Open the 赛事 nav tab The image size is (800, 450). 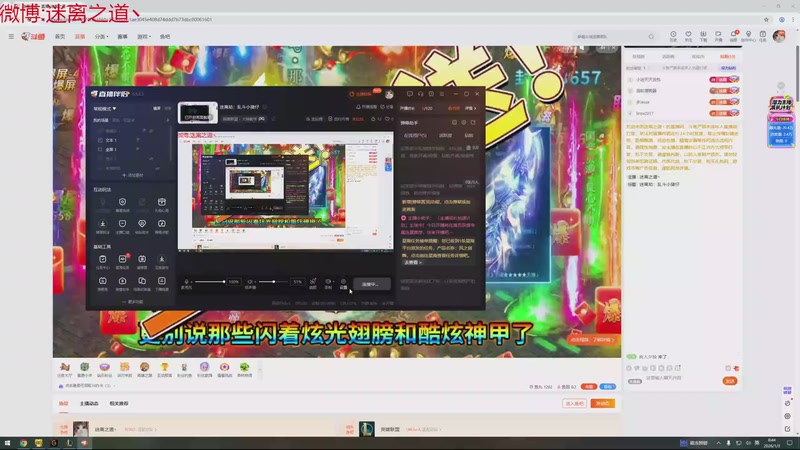click(122, 37)
